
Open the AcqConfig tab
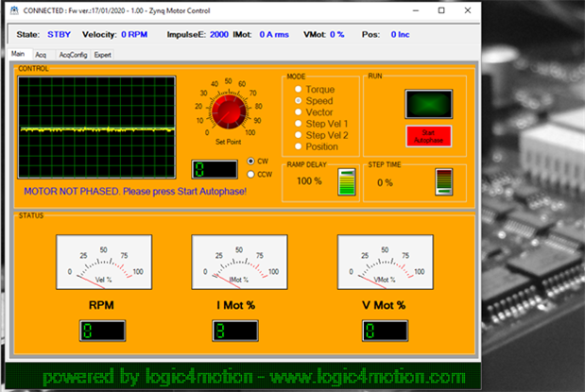pos(72,55)
